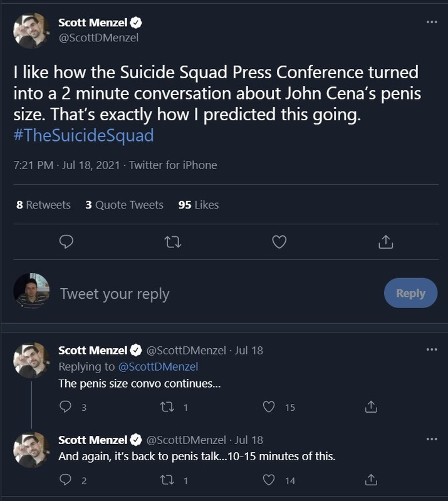View the 8 Retweets list

pos(43,205)
